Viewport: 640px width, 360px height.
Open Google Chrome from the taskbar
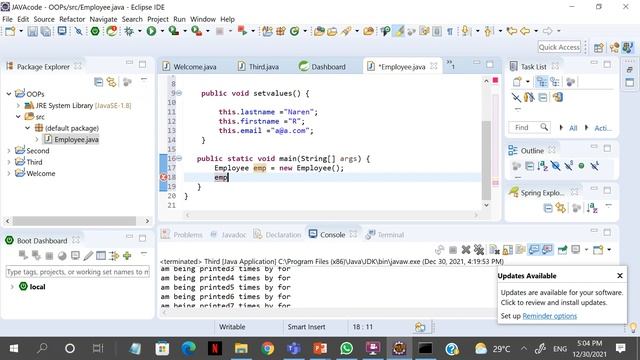[x=268, y=348]
